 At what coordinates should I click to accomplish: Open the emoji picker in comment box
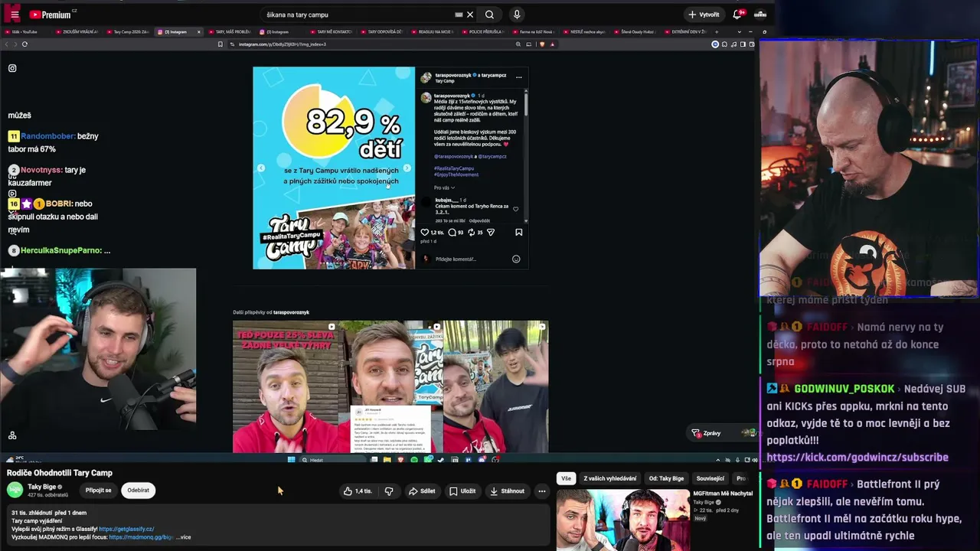click(516, 259)
